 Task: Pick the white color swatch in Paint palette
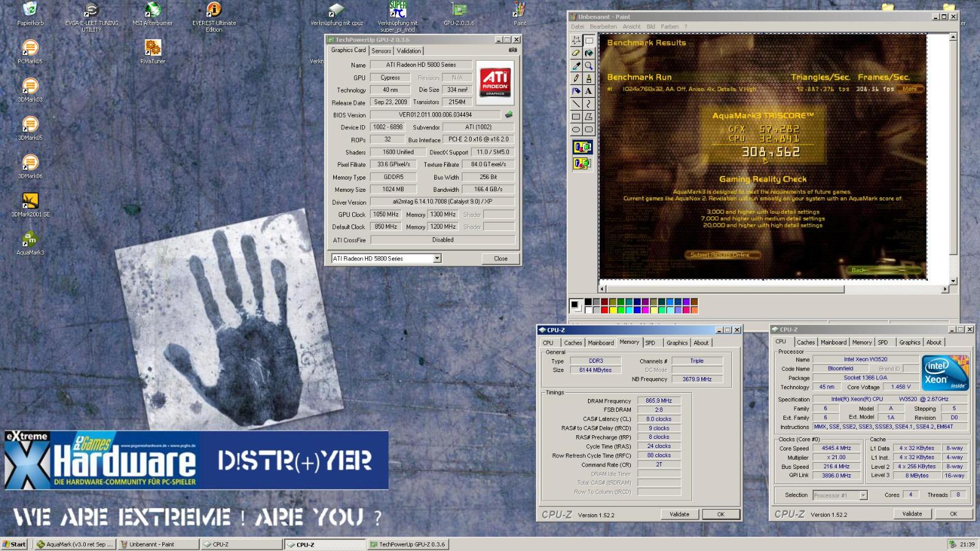(589, 310)
